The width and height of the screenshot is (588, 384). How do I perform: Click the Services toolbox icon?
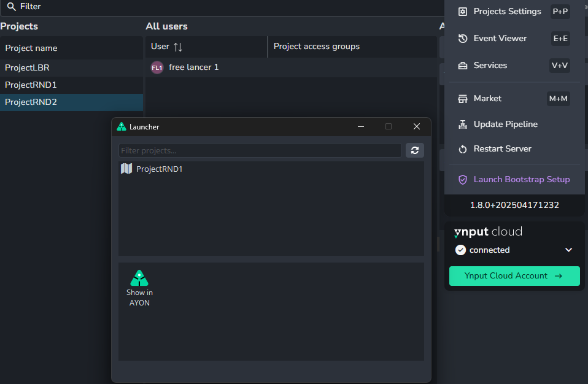click(463, 66)
